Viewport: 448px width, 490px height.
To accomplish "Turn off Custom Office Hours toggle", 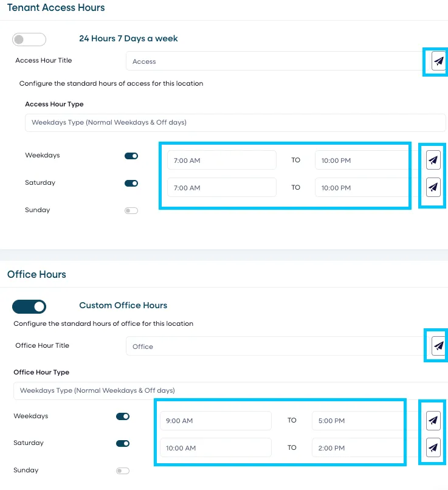I will [29, 306].
